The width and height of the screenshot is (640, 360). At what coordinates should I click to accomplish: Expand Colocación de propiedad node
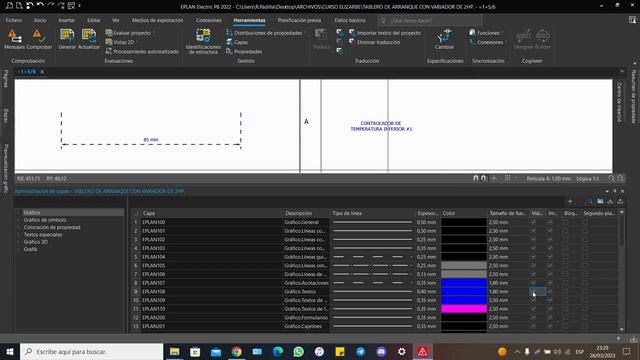coord(18,227)
